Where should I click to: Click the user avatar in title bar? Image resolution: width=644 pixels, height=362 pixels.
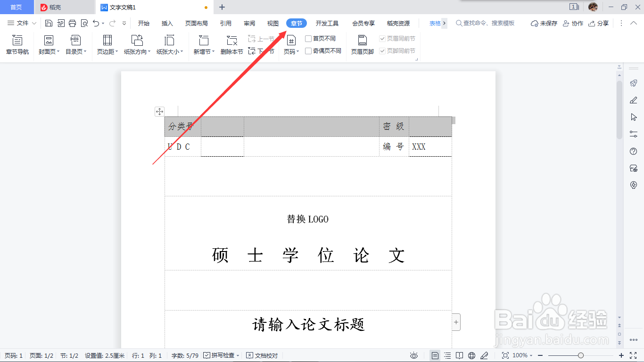[593, 7]
